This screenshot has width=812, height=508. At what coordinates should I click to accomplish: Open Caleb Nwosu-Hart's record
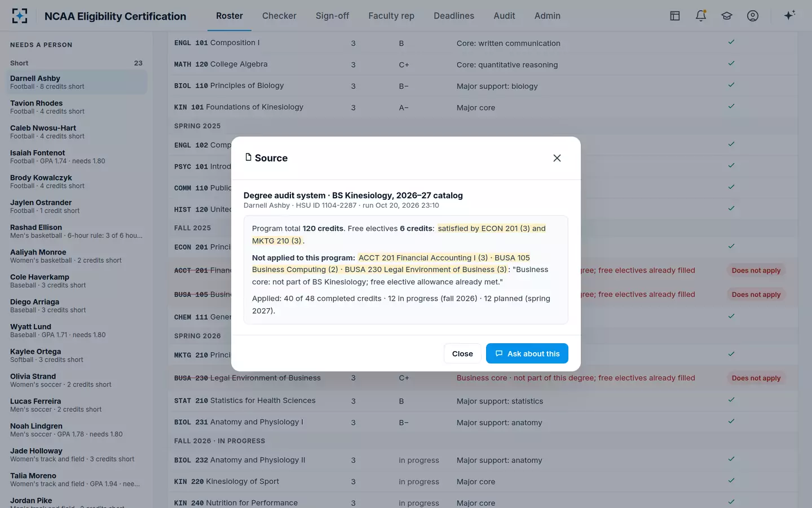[76, 132]
